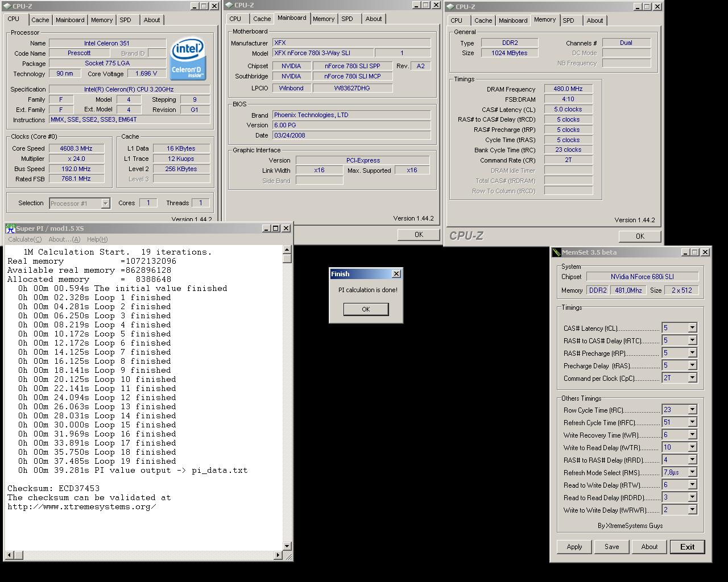The height and width of the screenshot is (582, 728).
Task: Click OK in the Finish dialog
Action: 366,309
